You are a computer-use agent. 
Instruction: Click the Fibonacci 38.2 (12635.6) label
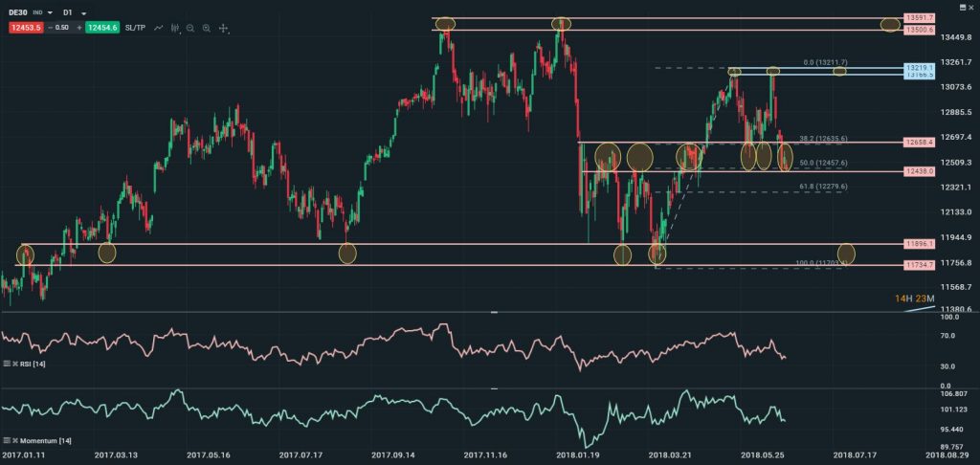tap(822, 138)
